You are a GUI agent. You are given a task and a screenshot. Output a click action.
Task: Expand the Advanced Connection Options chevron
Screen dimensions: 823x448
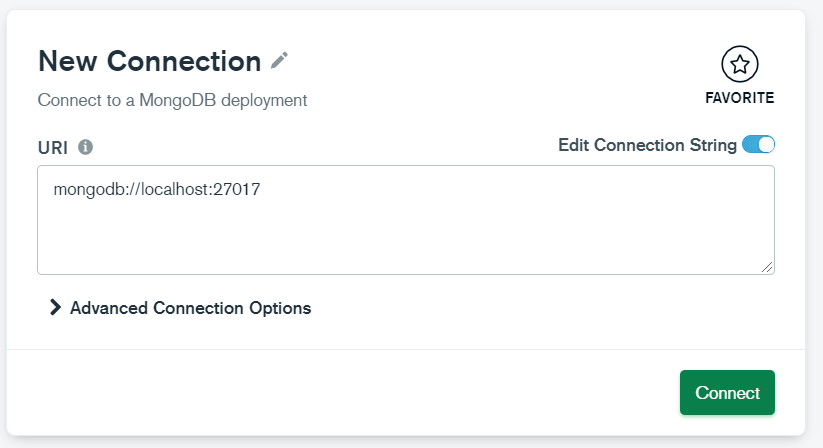(55, 308)
